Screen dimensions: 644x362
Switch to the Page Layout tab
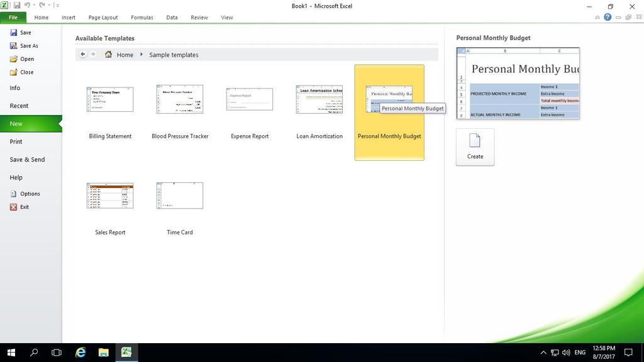tap(103, 18)
